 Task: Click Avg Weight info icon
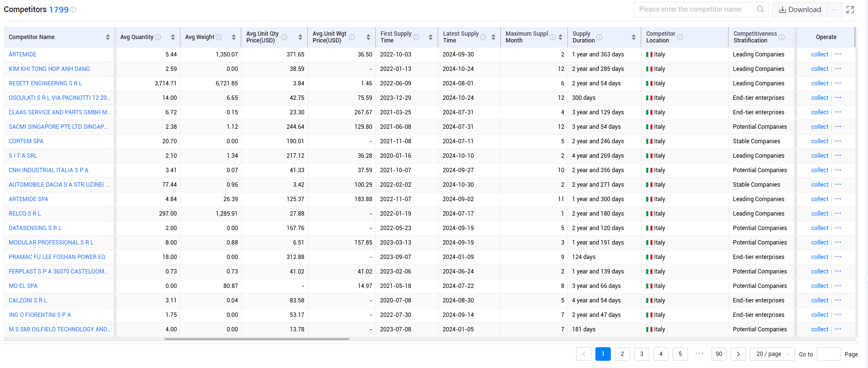[x=219, y=37]
